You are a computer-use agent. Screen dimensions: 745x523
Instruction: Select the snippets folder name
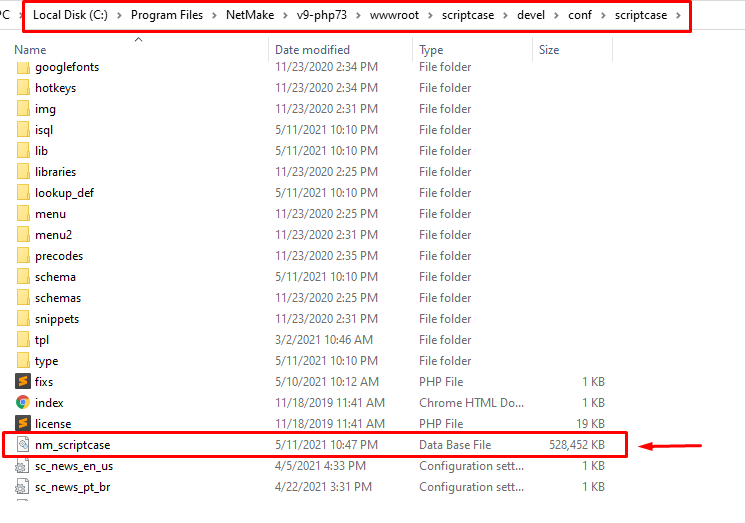57,319
